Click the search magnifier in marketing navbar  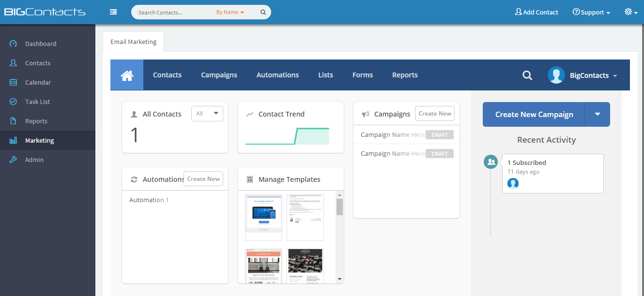[x=527, y=75]
